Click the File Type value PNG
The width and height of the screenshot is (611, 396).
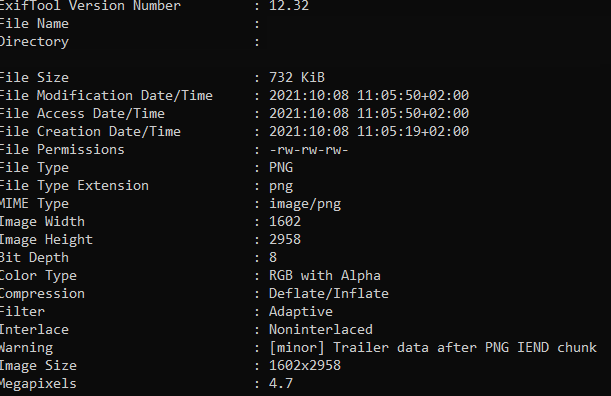pyautogui.click(x=281, y=167)
